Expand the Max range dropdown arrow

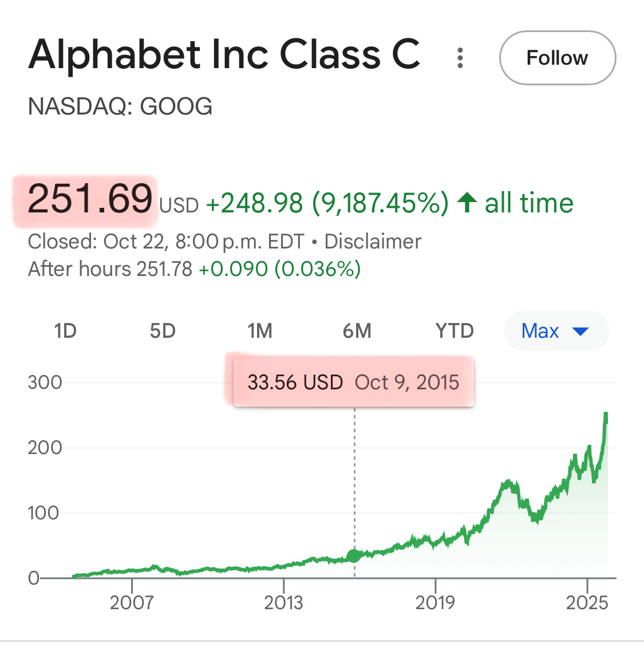tap(580, 331)
